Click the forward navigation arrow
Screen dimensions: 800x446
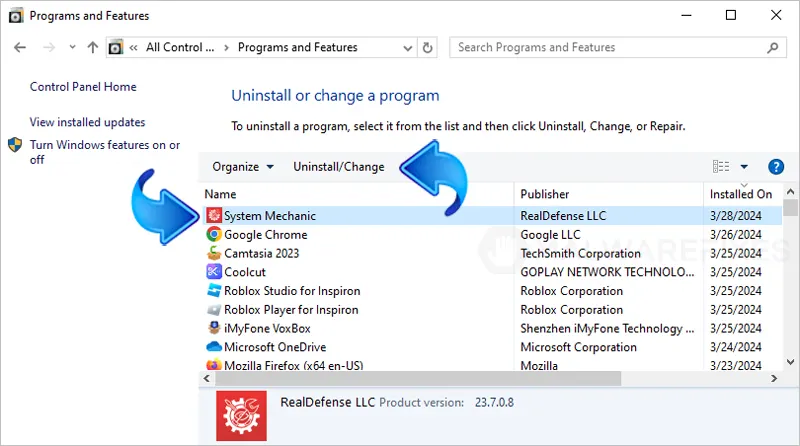pyautogui.click(x=49, y=47)
